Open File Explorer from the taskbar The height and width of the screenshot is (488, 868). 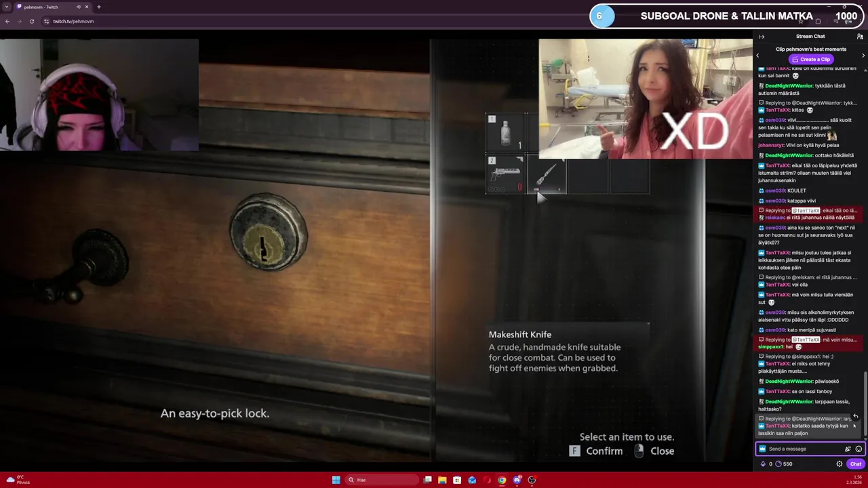click(442, 480)
